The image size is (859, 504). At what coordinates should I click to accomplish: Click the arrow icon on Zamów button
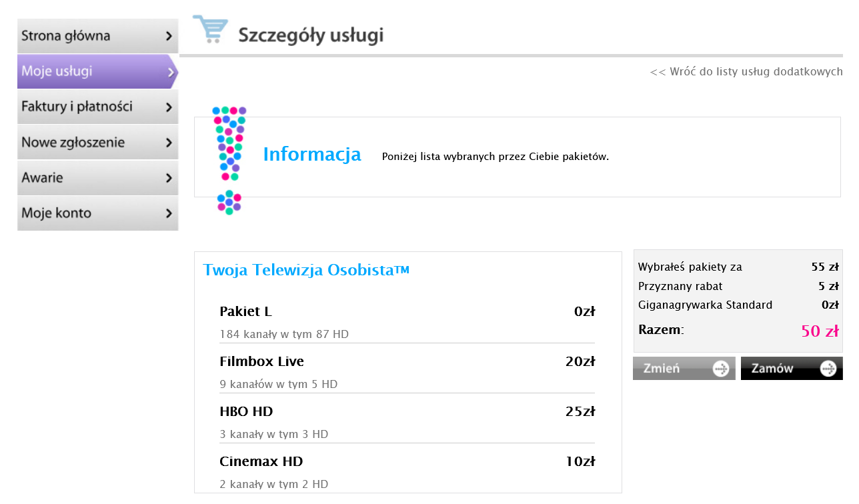[x=828, y=369]
